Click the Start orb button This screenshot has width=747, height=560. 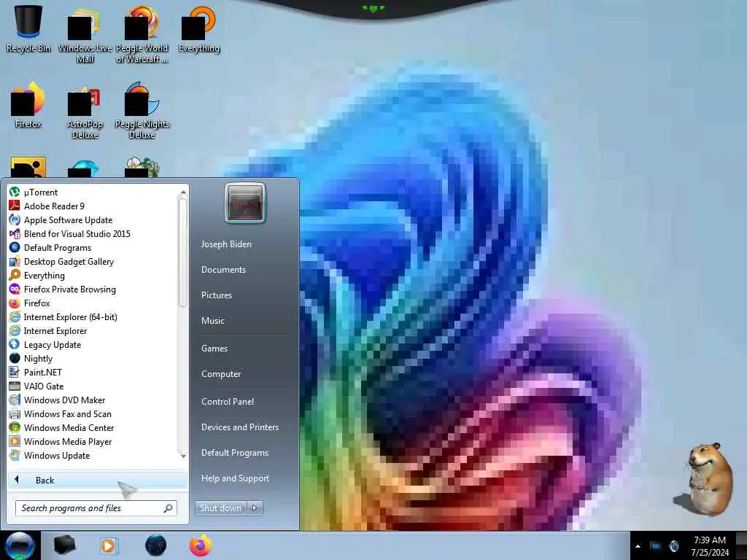20,545
